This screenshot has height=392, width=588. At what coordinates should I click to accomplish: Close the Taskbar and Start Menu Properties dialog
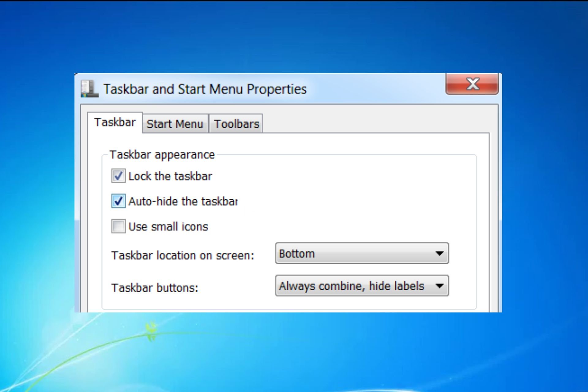(472, 84)
